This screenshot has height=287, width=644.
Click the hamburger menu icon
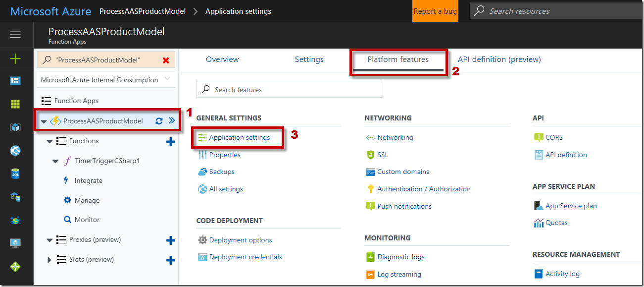point(15,35)
